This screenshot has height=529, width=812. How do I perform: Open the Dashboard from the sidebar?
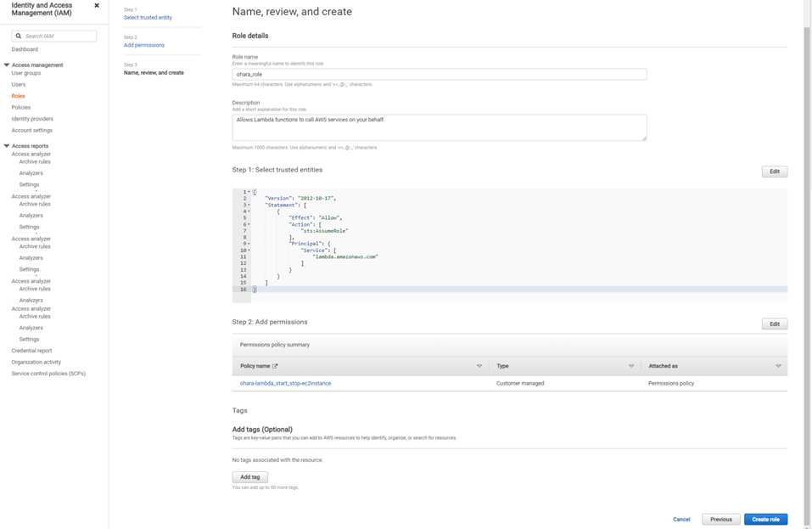point(25,48)
